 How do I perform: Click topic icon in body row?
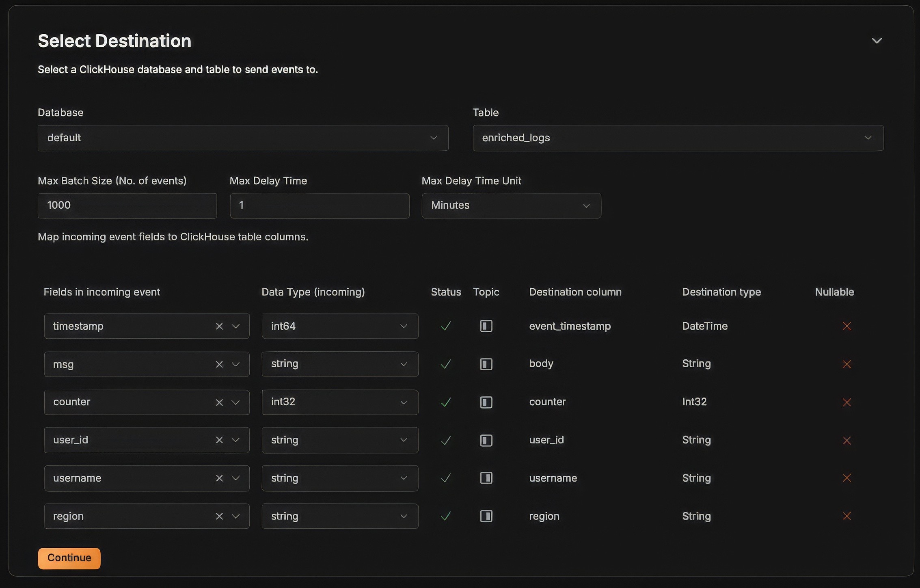[486, 364]
